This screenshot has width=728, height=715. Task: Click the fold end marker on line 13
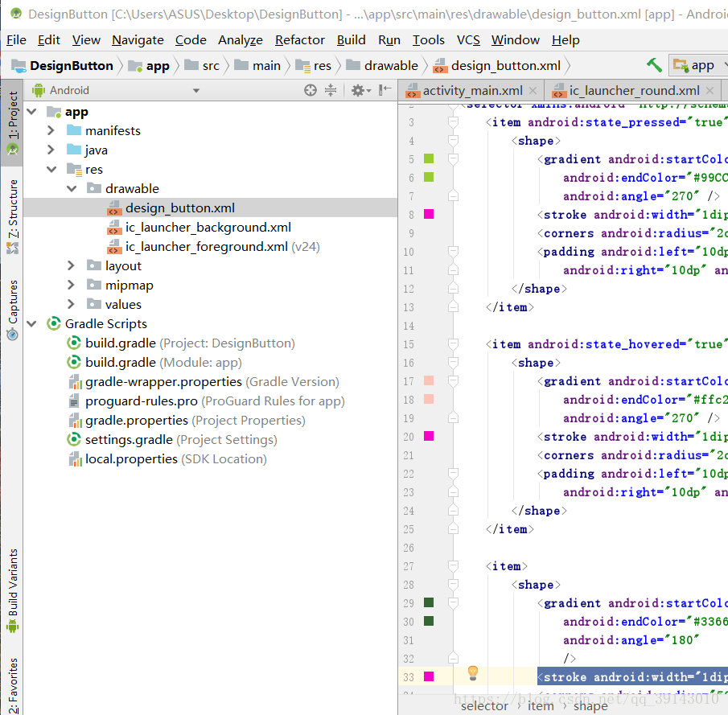click(453, 307)
